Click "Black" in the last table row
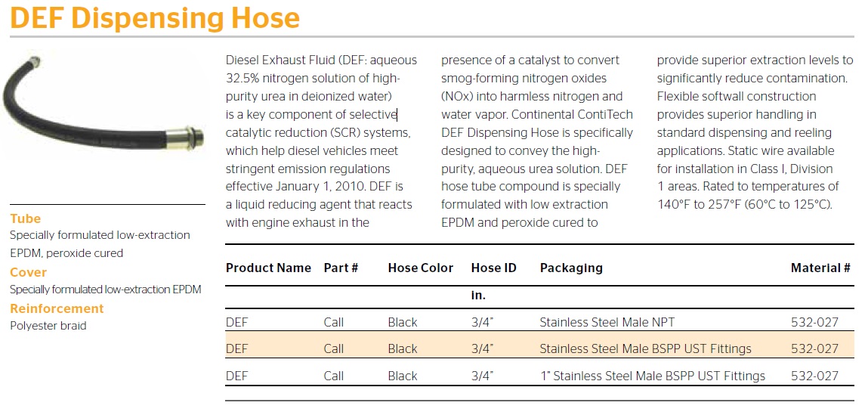Screen dimensions: 868x415 click(402, 376)
